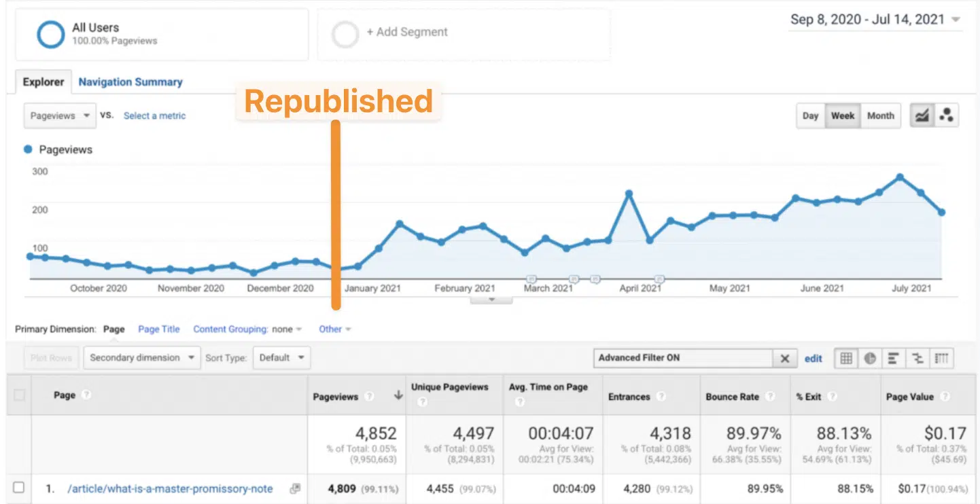Sort by Bounce Rate column header
The width and height of the screenshot is (980, 504).
tap(732, 397)
